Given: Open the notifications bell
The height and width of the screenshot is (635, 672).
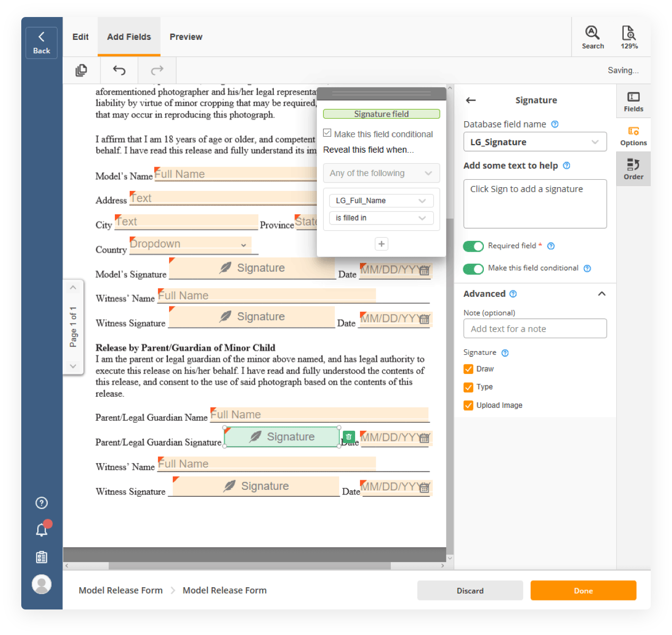Looking at the screenshot, I should coord(41,530).
